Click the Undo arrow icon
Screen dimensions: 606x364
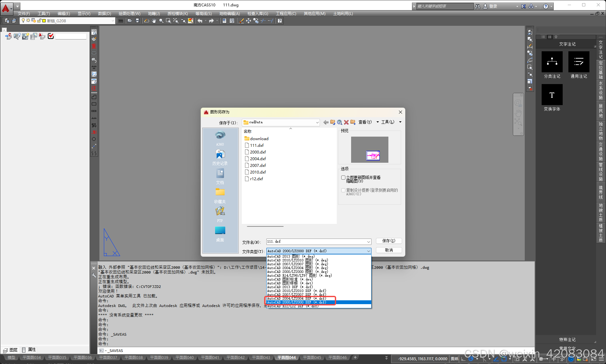[x=200, y=21]
